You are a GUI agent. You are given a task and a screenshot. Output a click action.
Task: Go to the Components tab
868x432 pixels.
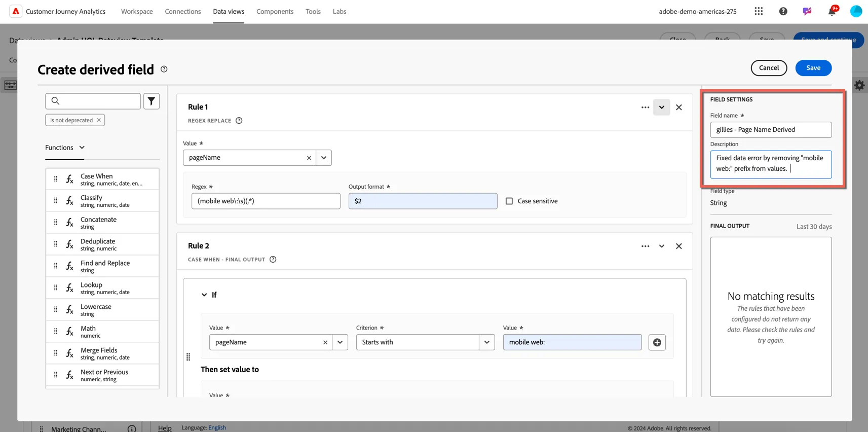(275, 11)
